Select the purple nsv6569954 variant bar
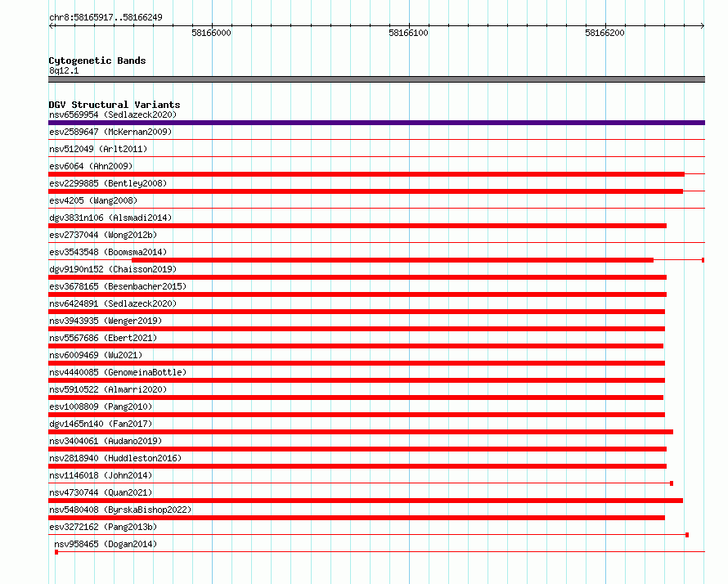This screenshot has width=728, height=584. click(x=376, y=123)
